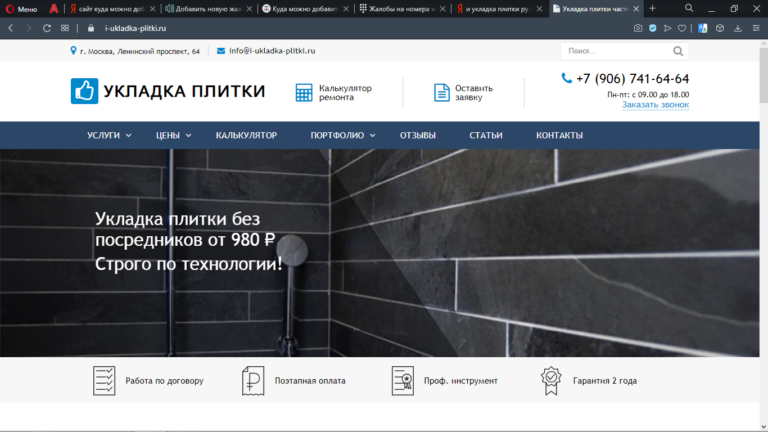
Task: Click the document request icon
Action: click(441, 93)
